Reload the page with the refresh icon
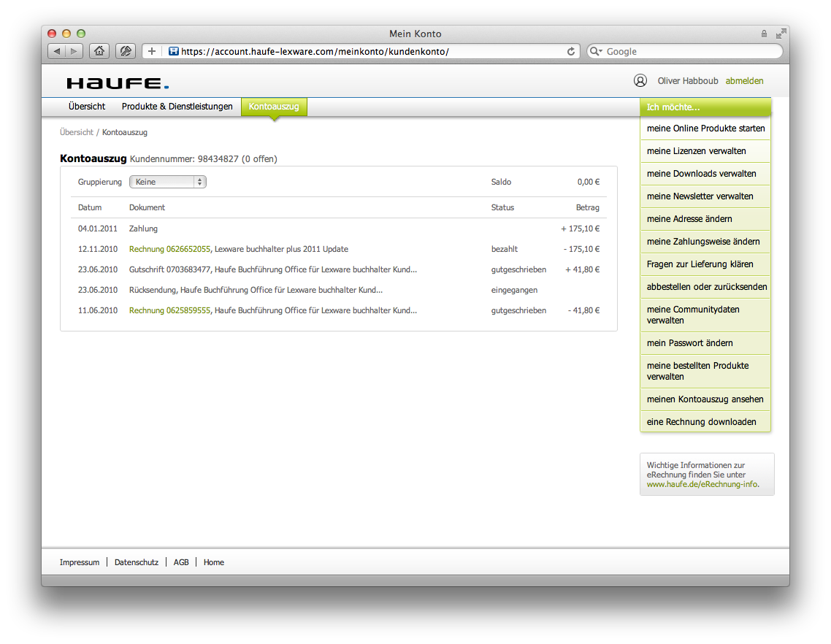This screenshot has height=644, width=831. pos(571,51)
